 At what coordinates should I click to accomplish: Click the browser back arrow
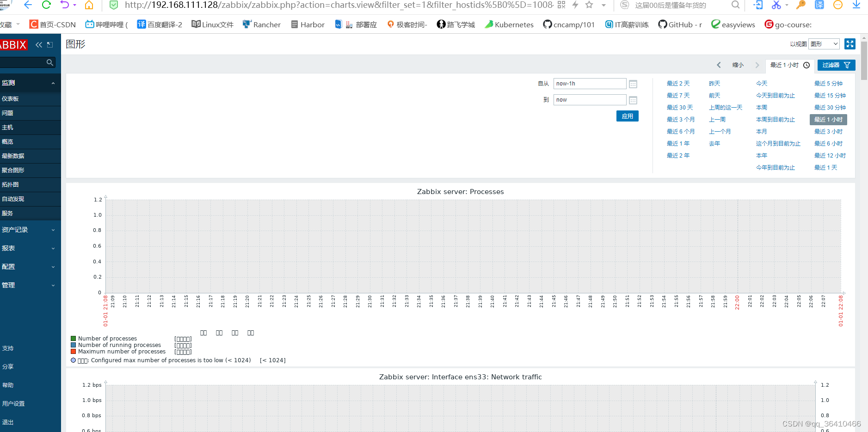tap(28, 5)
